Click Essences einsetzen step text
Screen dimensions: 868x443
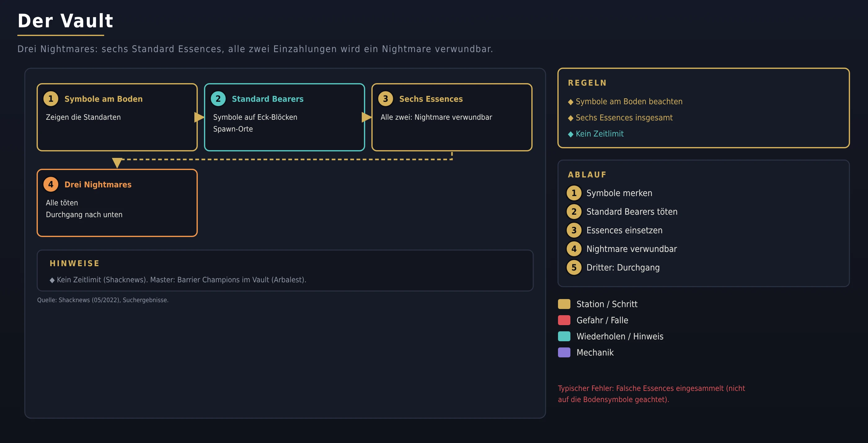click(624, 230)
